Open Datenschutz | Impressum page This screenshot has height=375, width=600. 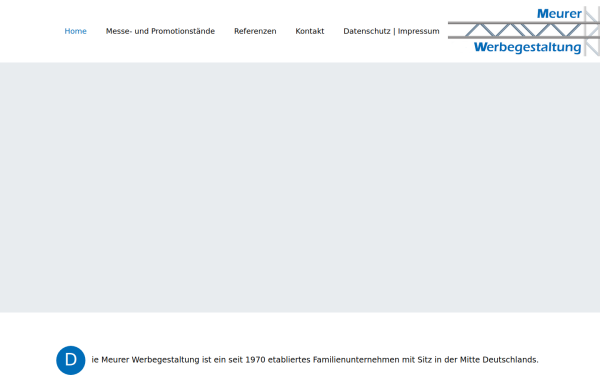coord(391,31)
